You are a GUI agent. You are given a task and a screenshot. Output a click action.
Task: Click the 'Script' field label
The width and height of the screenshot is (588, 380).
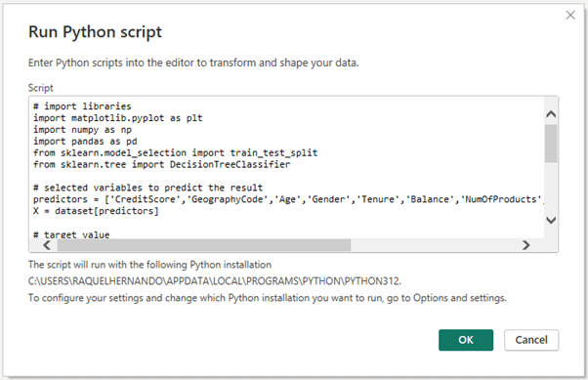tap(40, 88)
